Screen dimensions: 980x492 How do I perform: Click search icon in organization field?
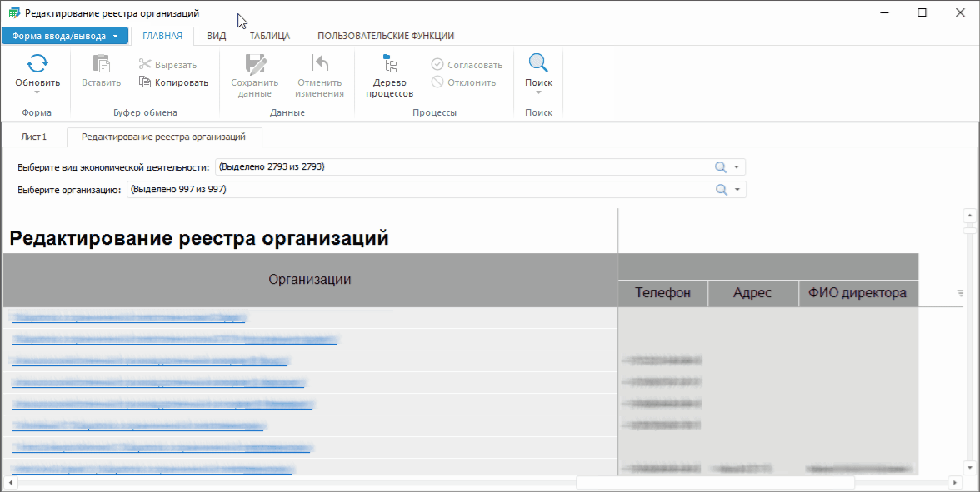[x=721, y=190]
